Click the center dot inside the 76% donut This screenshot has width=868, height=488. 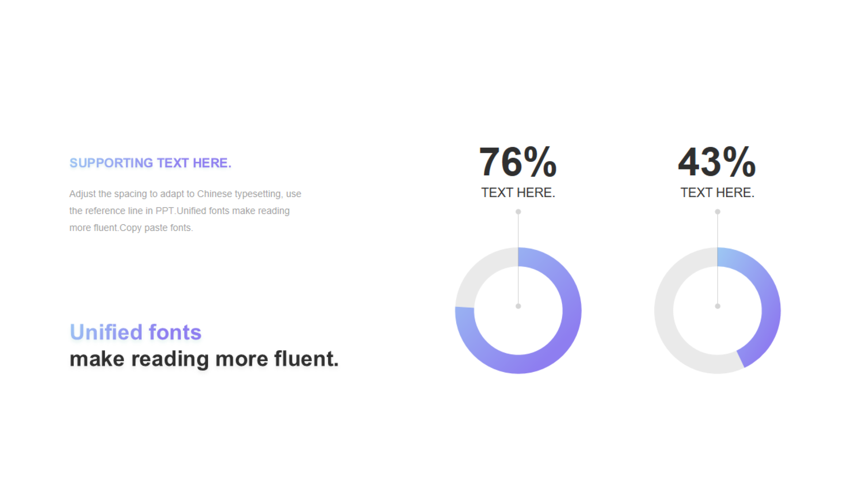click(x=518, y=306)
